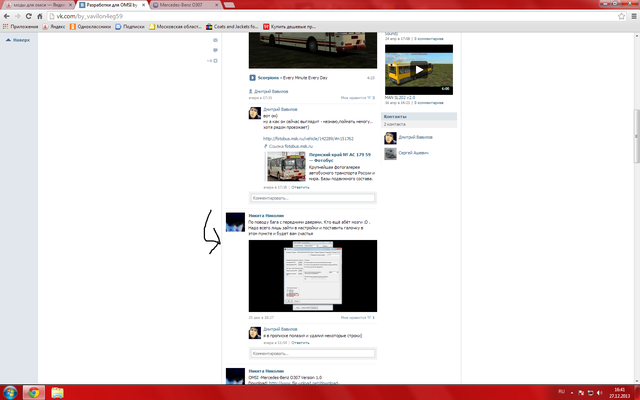Click the browser back arrow
This screenshot has height=400, width=640.
pos(8,17)
